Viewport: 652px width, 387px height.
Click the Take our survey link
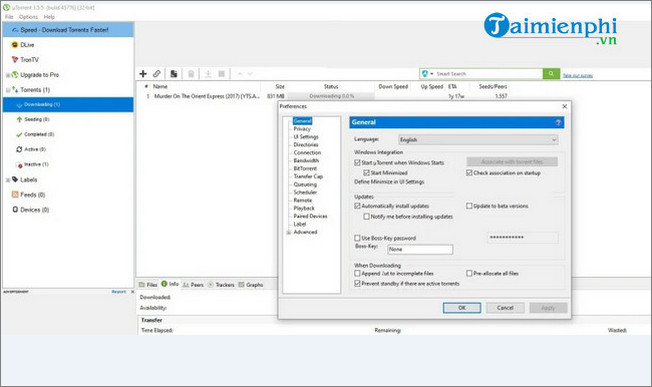coord(578,76)
